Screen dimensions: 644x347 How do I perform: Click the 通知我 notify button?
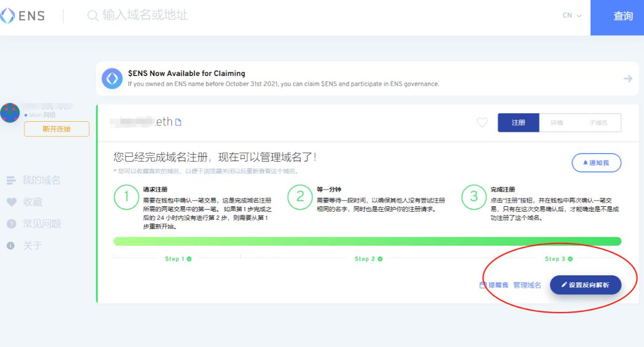tap(596, 163)
